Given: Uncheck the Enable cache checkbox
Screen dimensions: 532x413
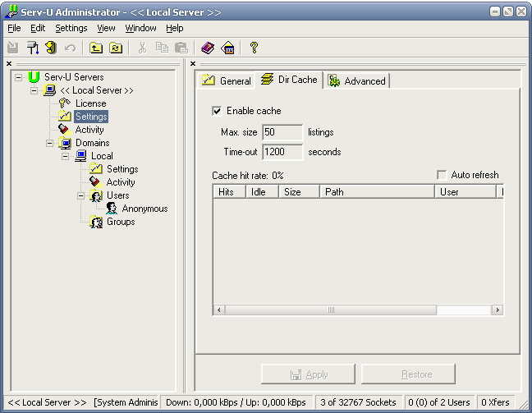Looking at the screenshot, I should click(217, 111).
